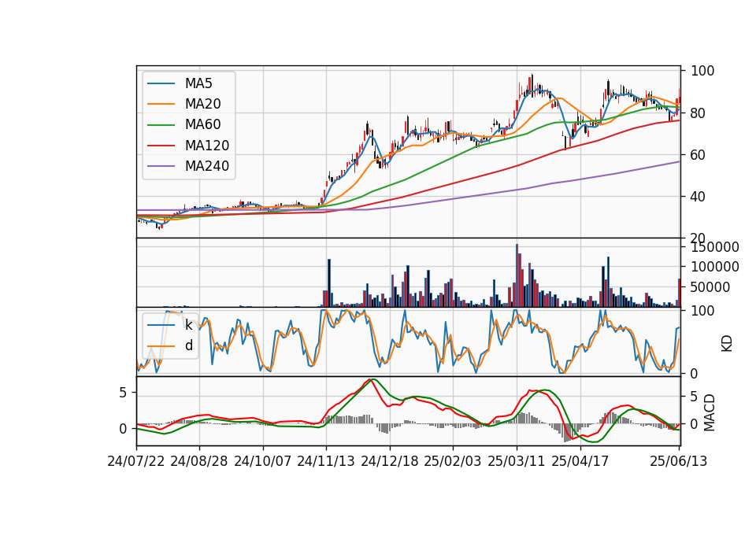
Task: Click the 'k' label in KD legend
Action: (188, 325)
